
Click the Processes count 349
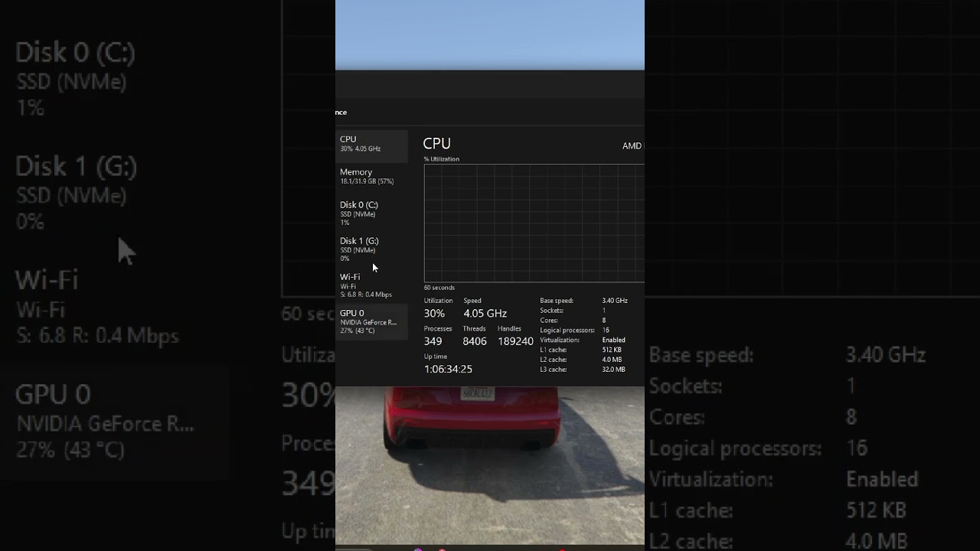[433, 341]
